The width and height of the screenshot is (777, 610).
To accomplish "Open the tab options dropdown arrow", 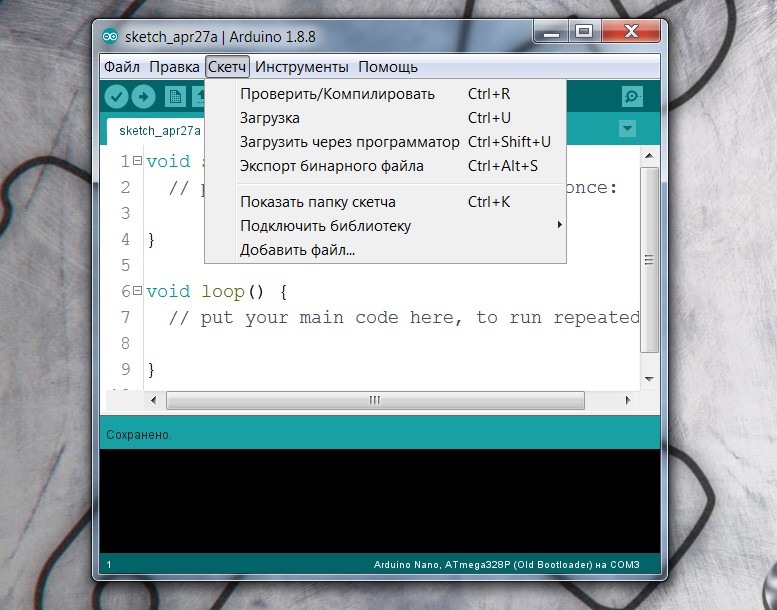I will point(627,129).
